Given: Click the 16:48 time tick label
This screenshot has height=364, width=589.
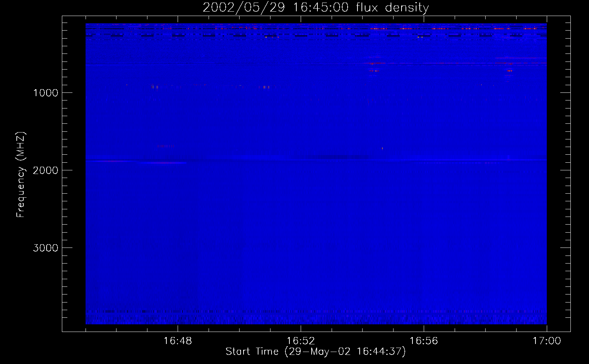Looking at the screenshot, I should 178,341.
